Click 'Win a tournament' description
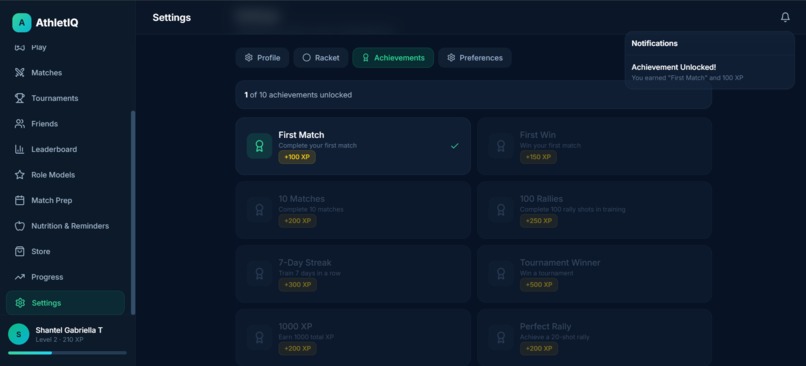 tap(546, 273)
